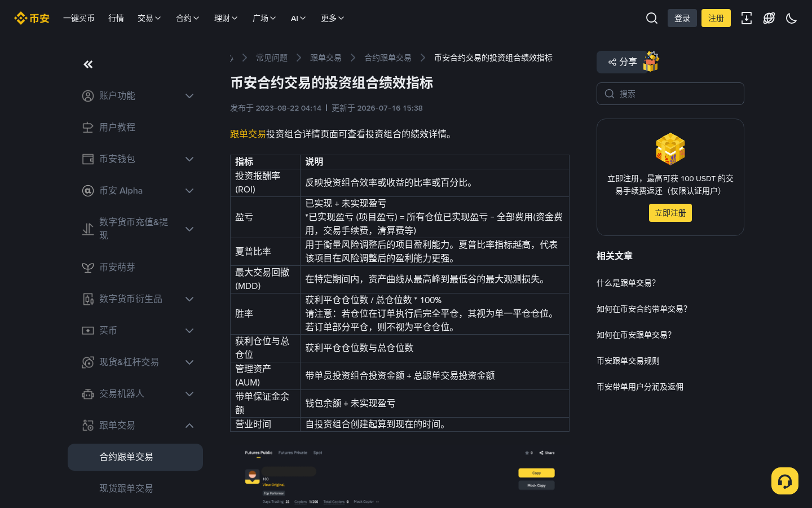Click the 用户教程 sidebar item

(135, 128)
